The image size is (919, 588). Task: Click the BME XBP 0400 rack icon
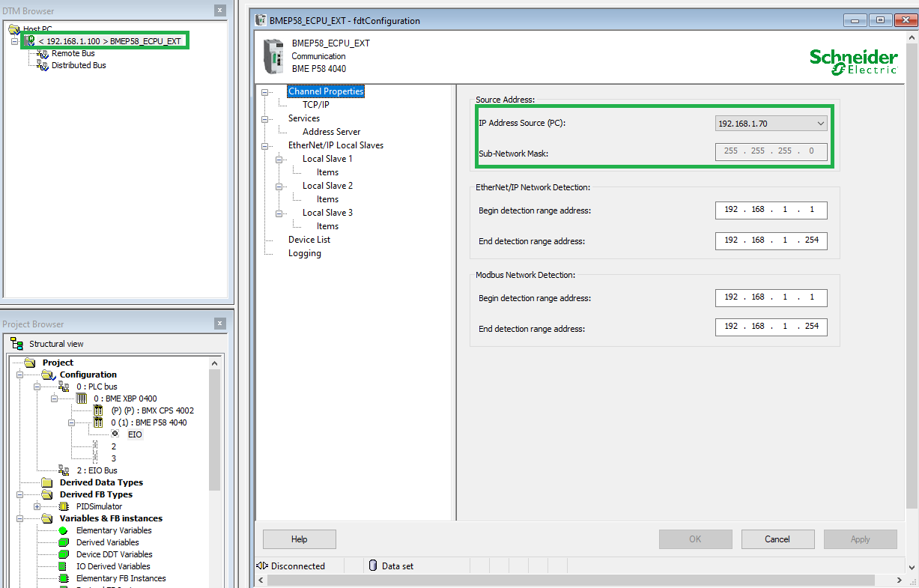[81, 398]
